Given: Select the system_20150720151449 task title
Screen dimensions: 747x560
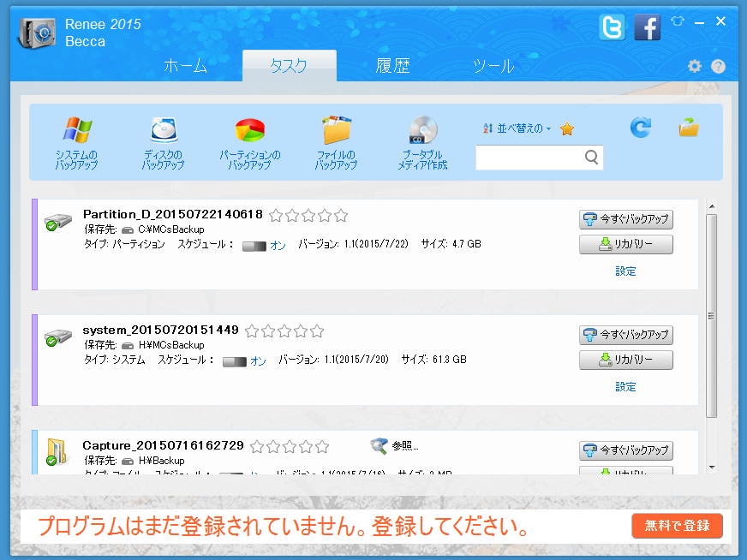Looking at the screenshot, I should coord(160,330).
